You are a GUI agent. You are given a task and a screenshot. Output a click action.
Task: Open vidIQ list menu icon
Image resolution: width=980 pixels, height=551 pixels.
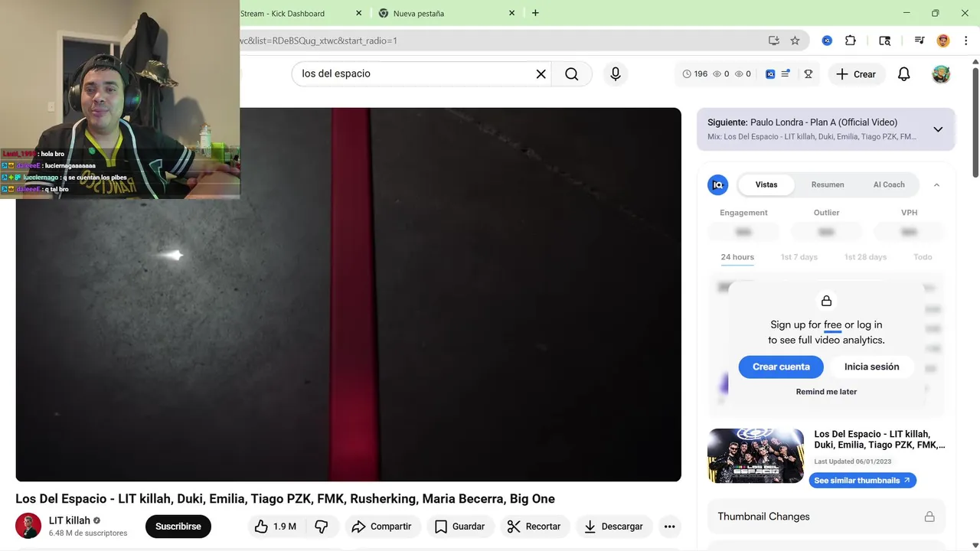tap(786, 73)
